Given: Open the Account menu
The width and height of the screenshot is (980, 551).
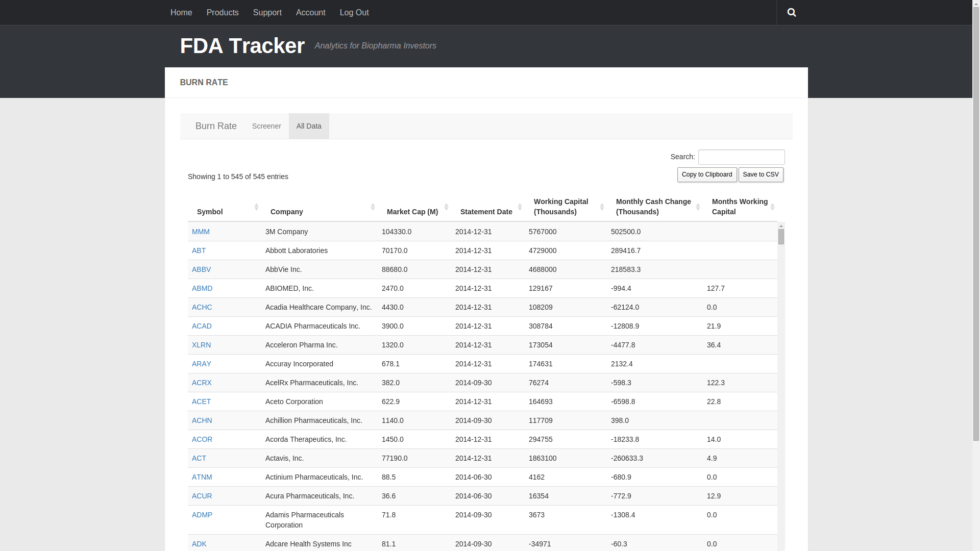Looking at the screenshot, I should click(x=310, y=12).
